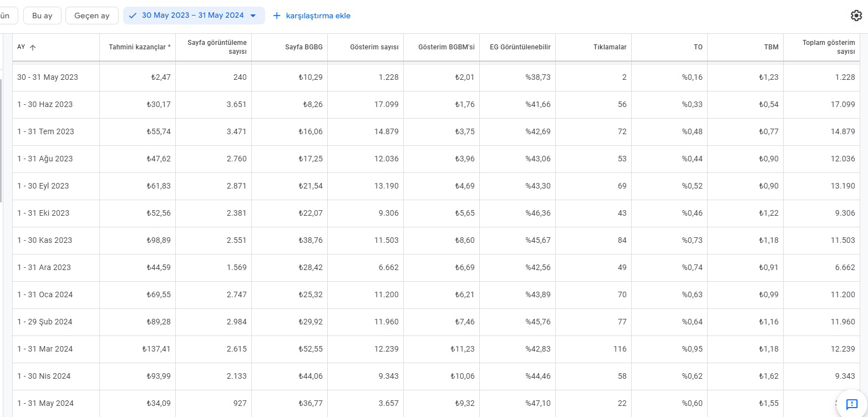Click Sayfa BGBG value ₺52,55
Screen dimensions: 868x417
pos(311,349)
